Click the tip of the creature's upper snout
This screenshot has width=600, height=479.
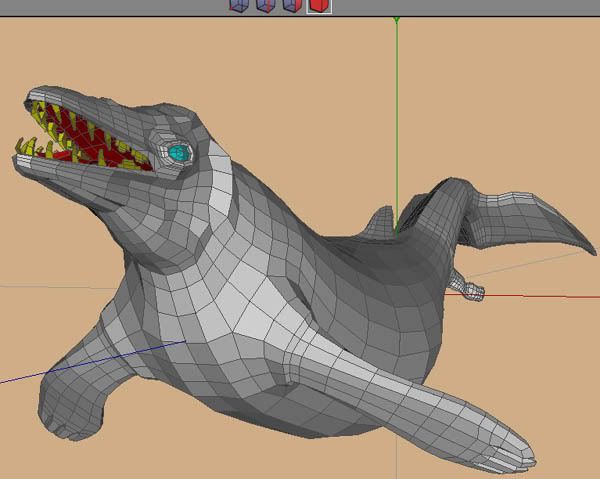tap(35, 97)
